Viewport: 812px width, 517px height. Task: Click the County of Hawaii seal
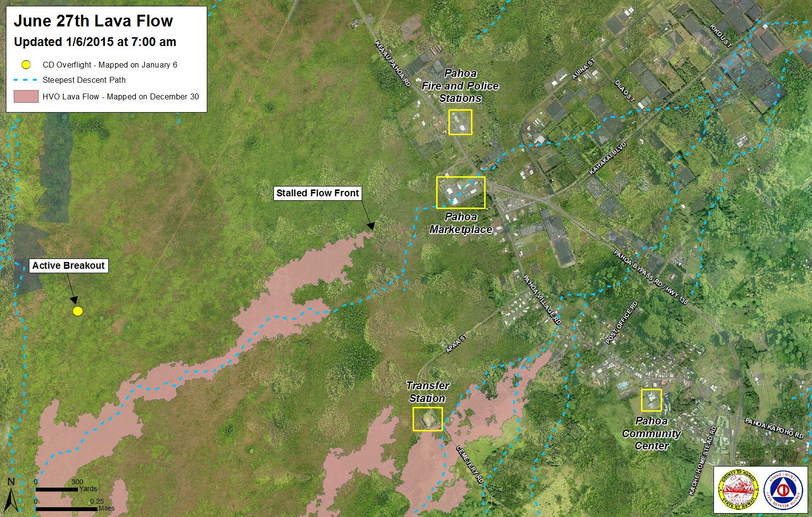coord(738,490)
